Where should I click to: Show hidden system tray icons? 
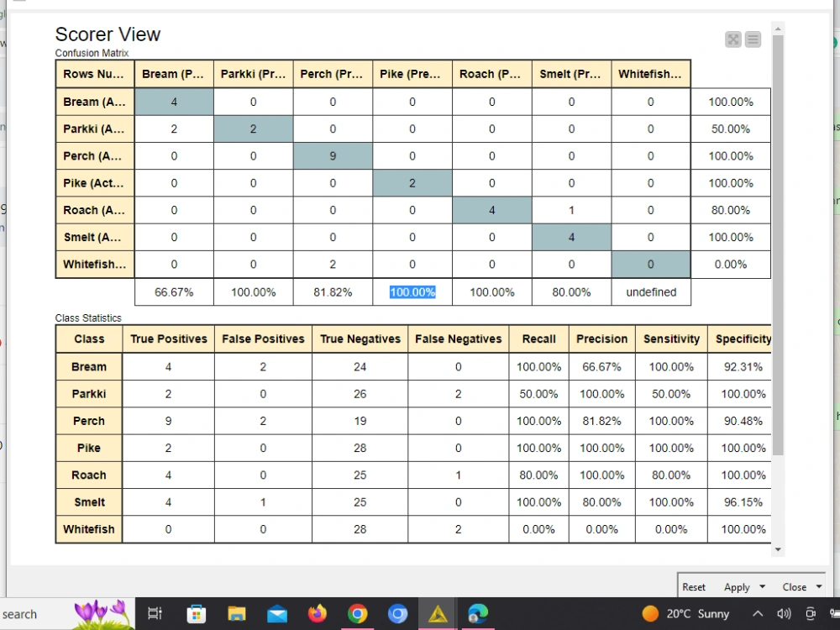click(x=758, y=614)
